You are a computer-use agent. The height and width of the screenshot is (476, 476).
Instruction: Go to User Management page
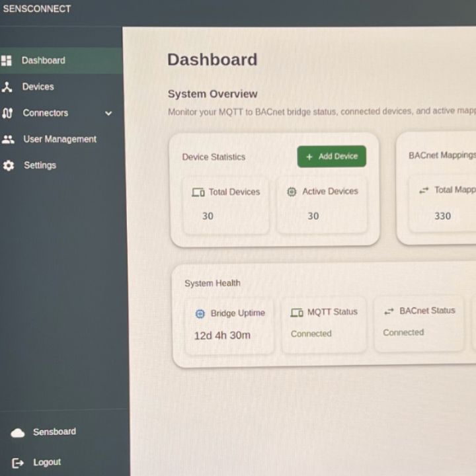click(61, 139)
